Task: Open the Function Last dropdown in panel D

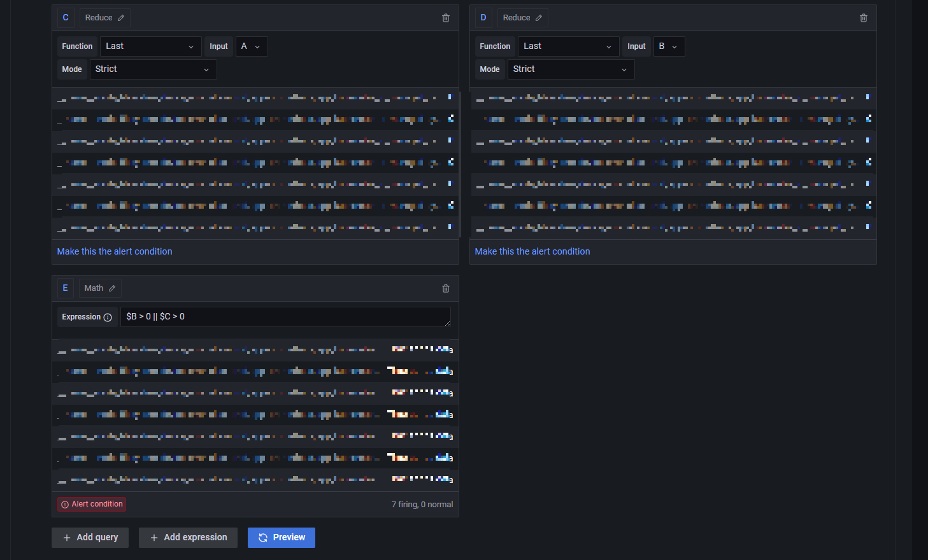Action: pos(568,46)
